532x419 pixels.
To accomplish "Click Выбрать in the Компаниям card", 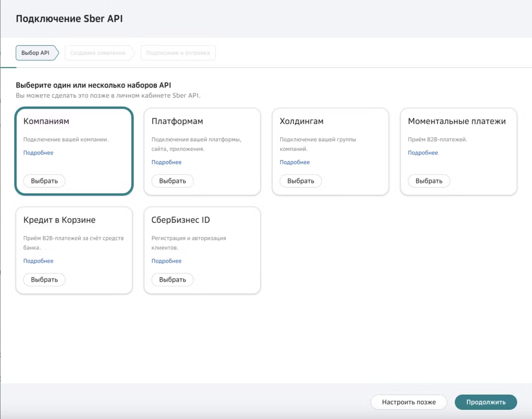I will 44,181.
